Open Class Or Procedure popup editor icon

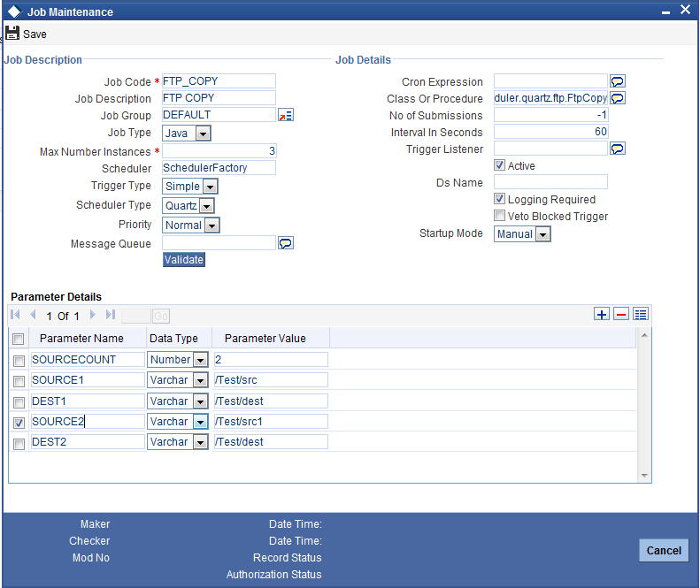point(618,98)
